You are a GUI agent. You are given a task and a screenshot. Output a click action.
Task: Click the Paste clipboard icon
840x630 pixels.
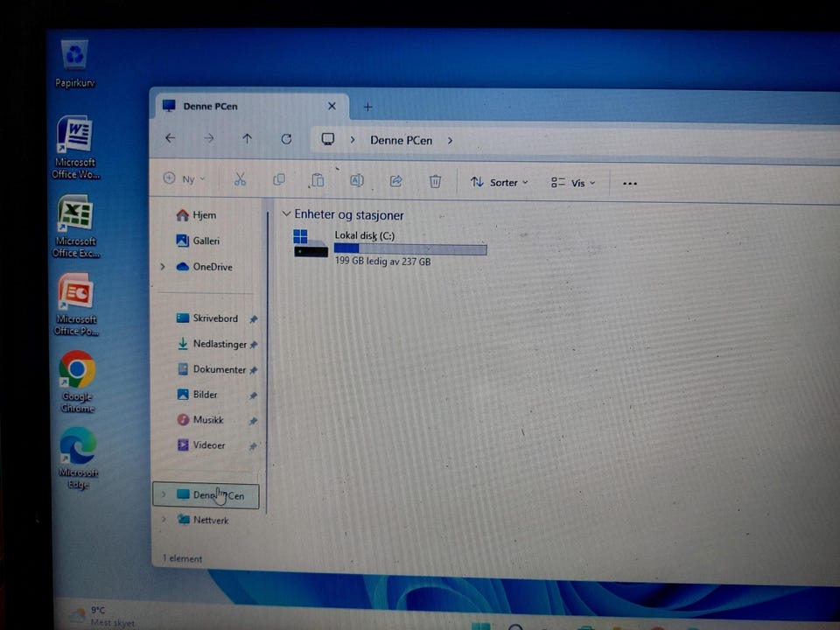click(x=318, y=180)
